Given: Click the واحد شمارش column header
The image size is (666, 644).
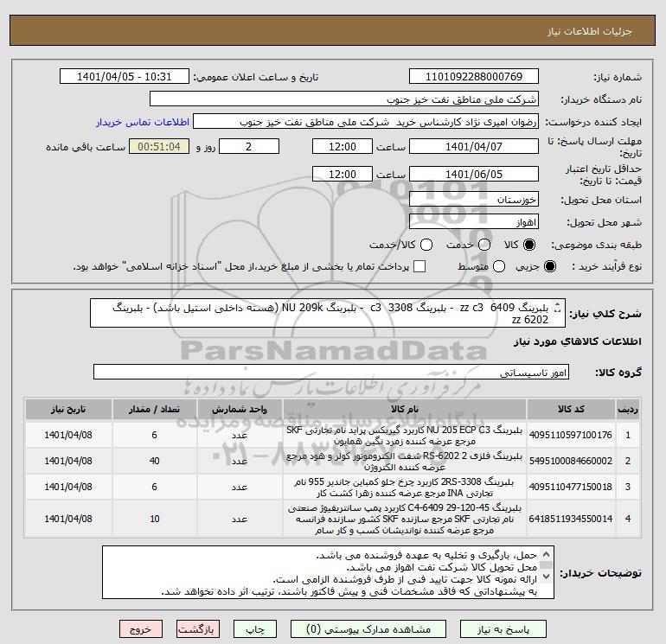Looking at the screenshot, I should coord(240,409).
